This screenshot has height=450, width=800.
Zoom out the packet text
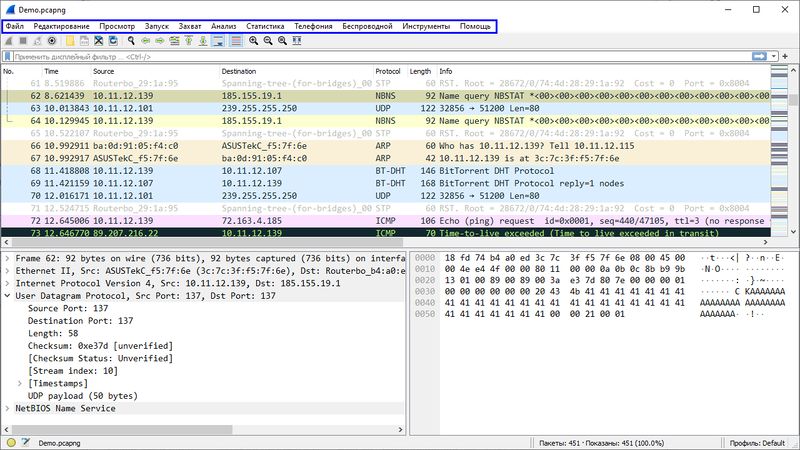[x=268, y=41]
